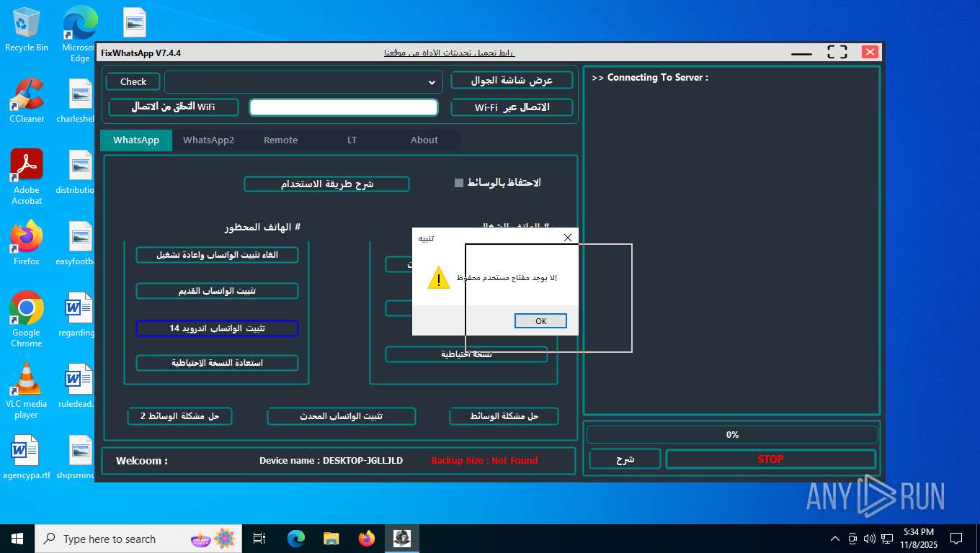Click the Windows search box
The image size is (980, 553).
(137, 539)
